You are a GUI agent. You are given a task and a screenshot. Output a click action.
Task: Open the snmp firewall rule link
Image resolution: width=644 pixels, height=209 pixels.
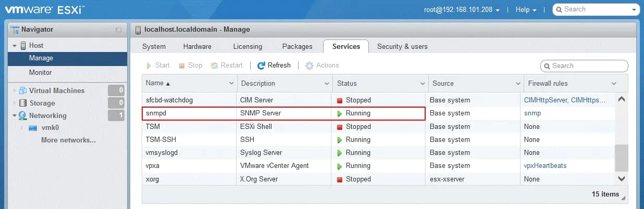[532, 113]
